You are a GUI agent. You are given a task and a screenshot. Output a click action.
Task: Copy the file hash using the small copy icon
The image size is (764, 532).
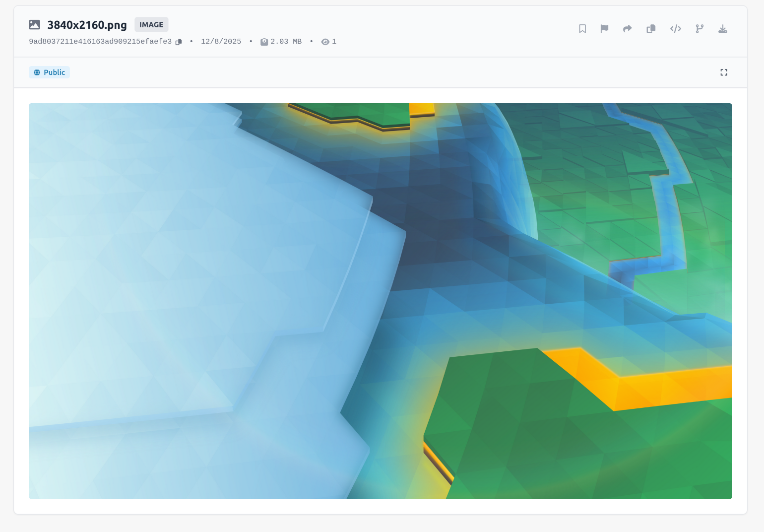click(x=179, y=42)
